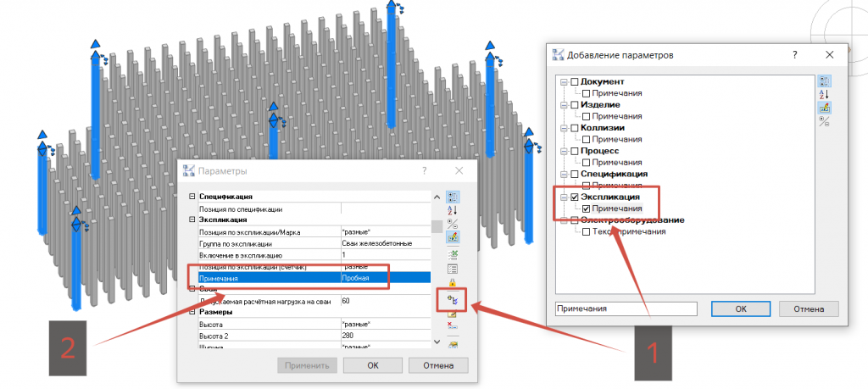Toggle categorized view in Параметры toolbar

coord(453,197)
